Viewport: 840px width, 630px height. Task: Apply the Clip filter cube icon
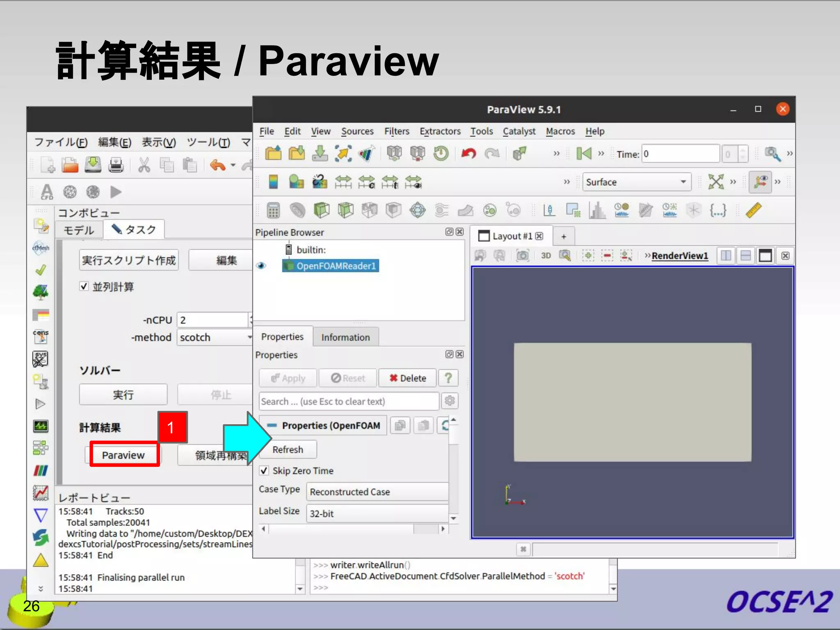(x=322, y=210)
